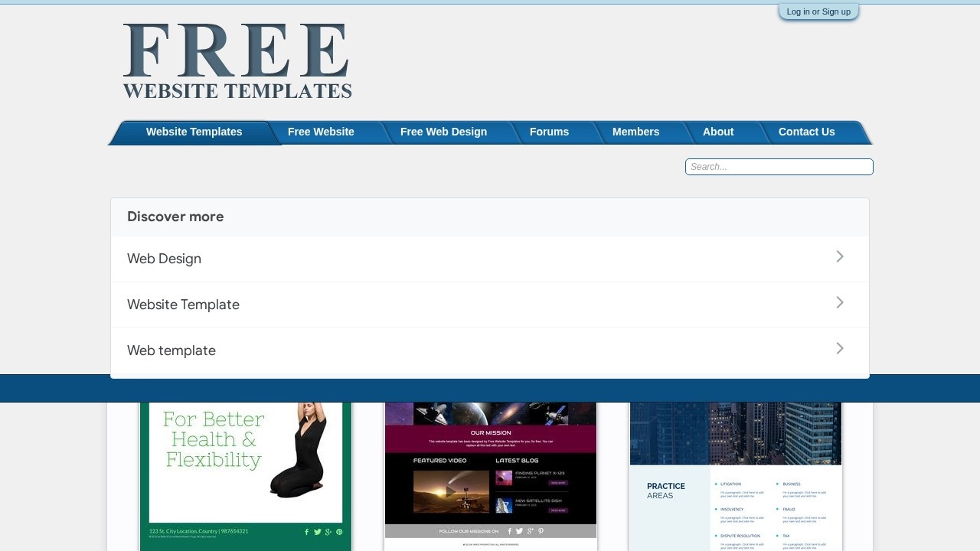Viewport: 980px width, 551px height.
Task: Open the Forums navigation tab
Action: (549, 132)
